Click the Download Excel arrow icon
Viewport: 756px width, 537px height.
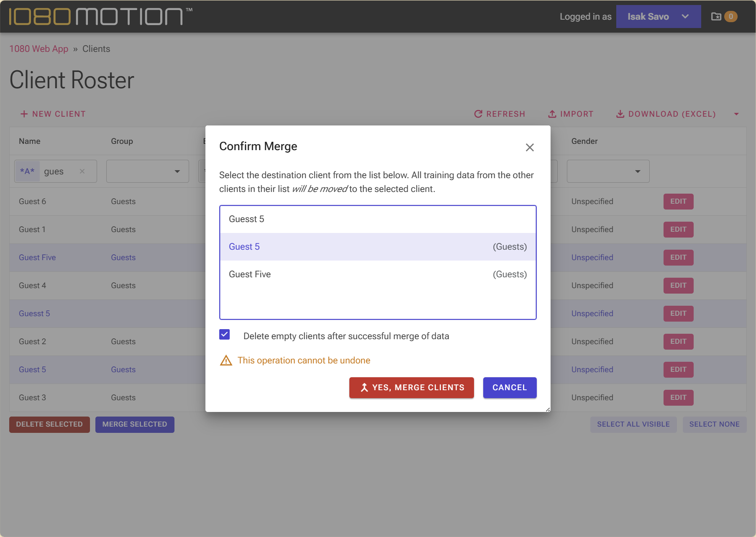(620, 114)
